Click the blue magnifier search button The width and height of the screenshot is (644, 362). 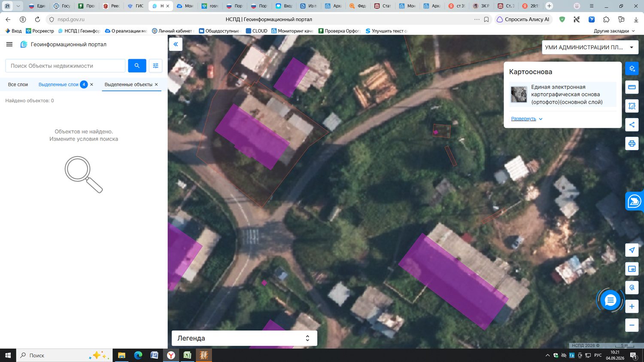(137, 66)
